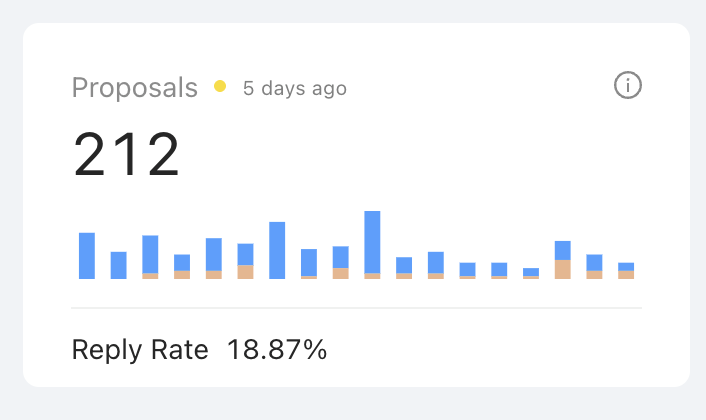
Task: Click the bar right of the tallest bar
Action: point(404,267)
